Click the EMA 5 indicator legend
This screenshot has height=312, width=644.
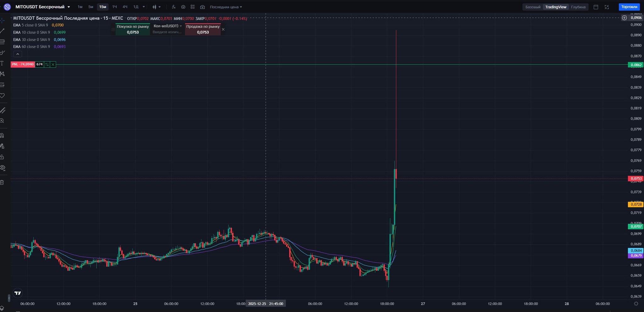[38, 25]
